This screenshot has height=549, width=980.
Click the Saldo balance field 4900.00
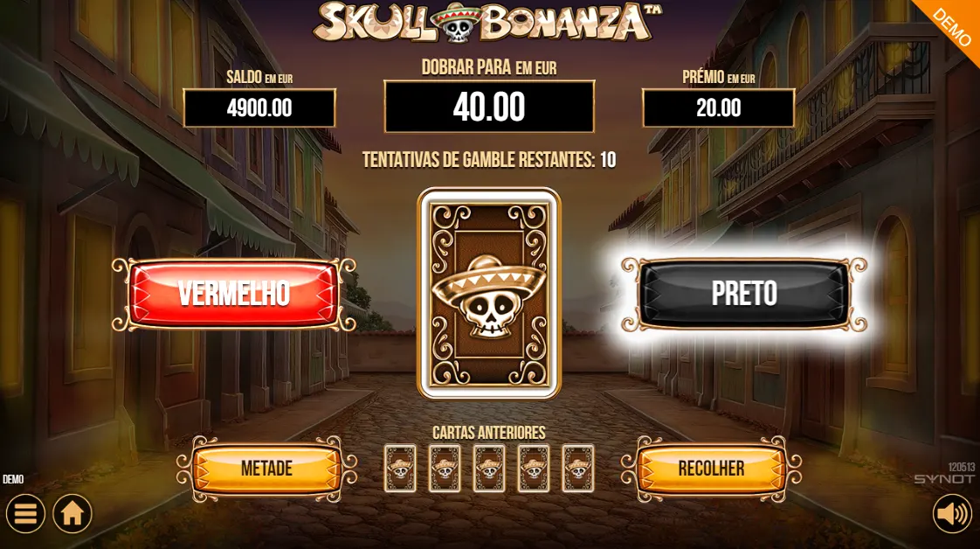[x=259, y=108]
